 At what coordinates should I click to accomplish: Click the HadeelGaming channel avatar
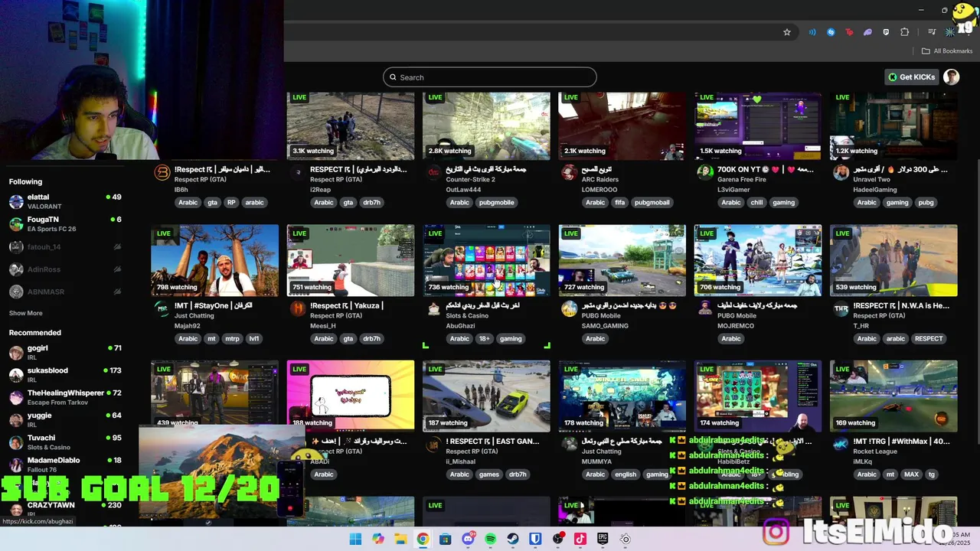click(841, 173)
